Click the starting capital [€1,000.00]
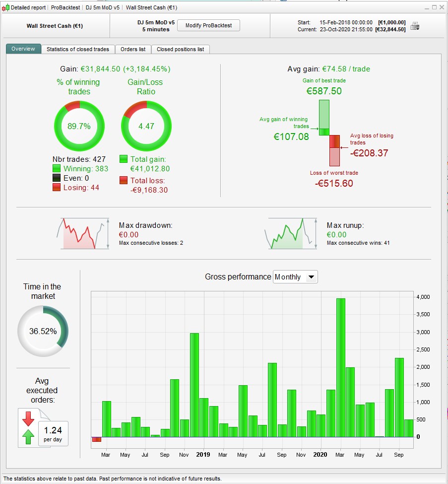The width and height of the screenshot is (448, 484). 392,22
